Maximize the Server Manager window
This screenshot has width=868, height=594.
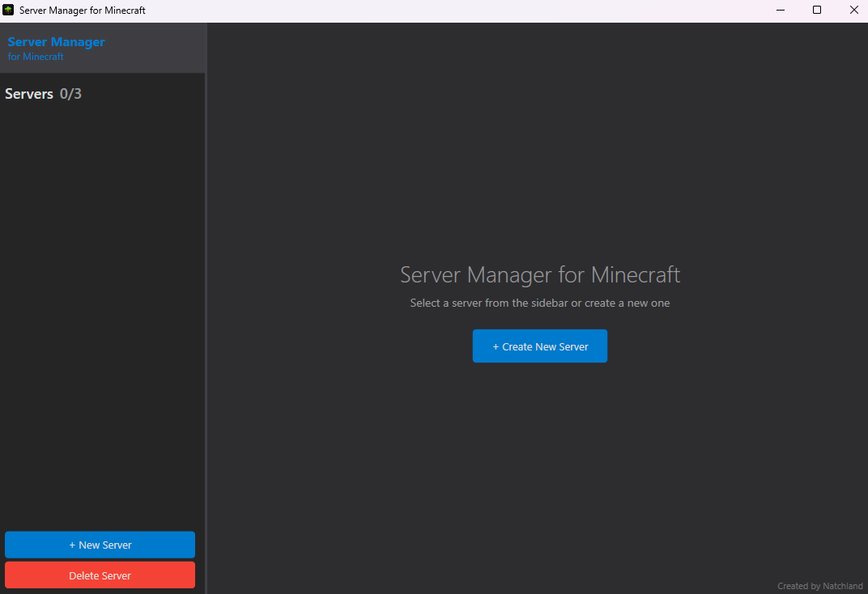817,10
